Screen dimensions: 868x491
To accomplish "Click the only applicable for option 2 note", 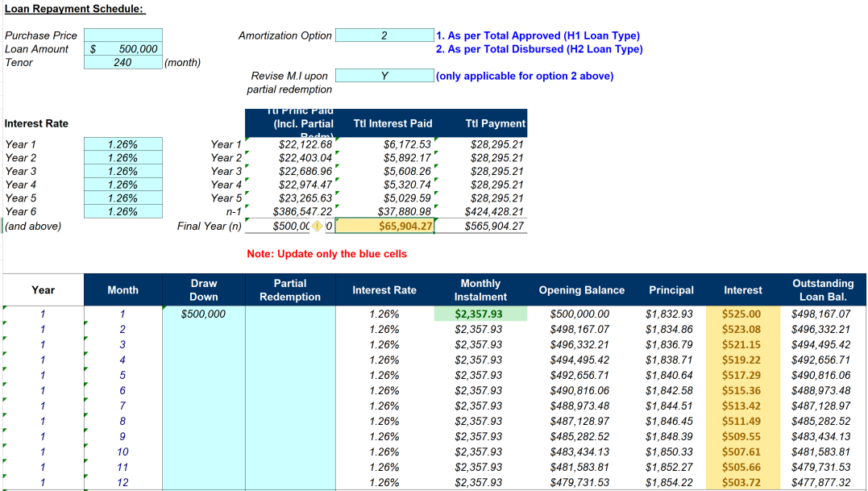I will 525,76.
